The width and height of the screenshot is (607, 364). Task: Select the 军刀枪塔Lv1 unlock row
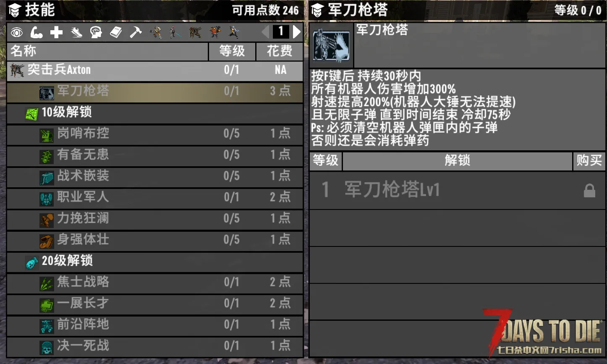[x=458, y=191]
